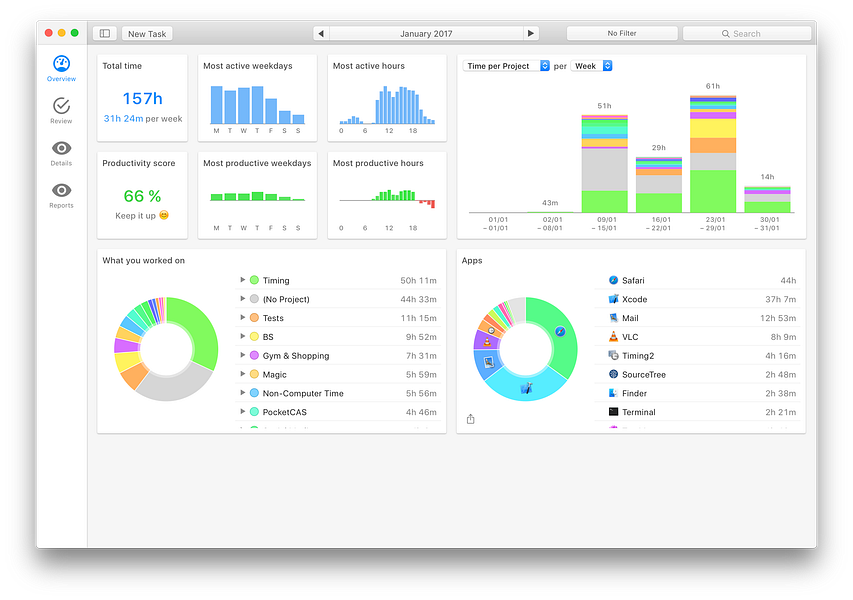Select the January 2017 date range
Screen dimensions: 853x600
[x=426, y=33]
